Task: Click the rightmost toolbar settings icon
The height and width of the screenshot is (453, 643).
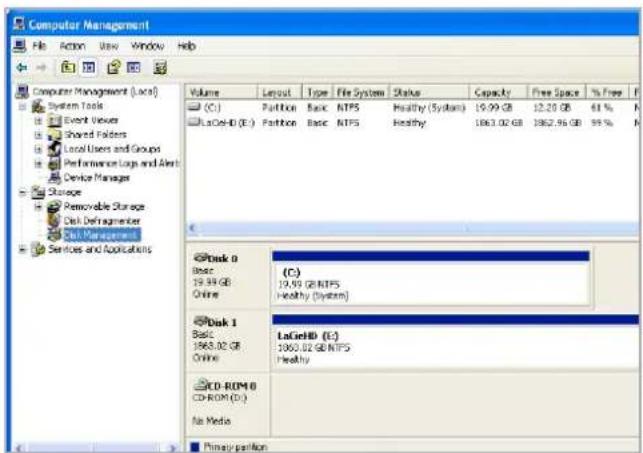Action: coord(160,67)
